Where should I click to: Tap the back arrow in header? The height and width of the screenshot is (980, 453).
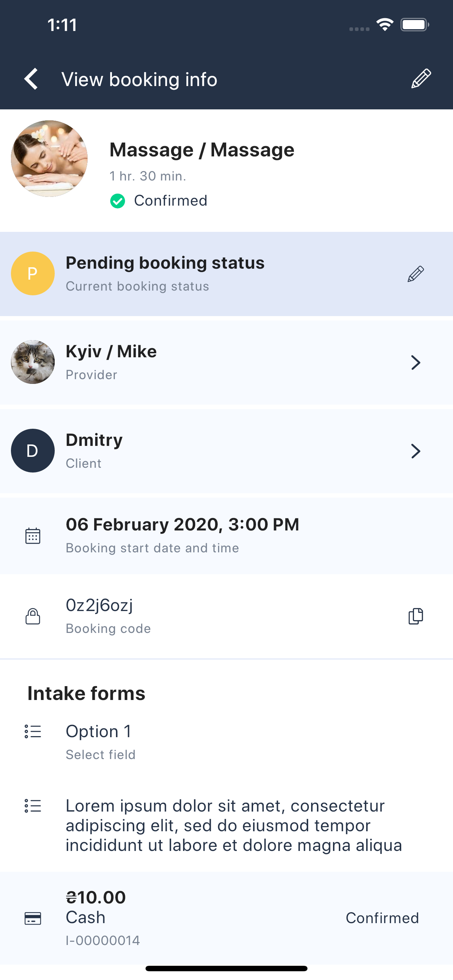pyautogui.click(x=31, y=79)
